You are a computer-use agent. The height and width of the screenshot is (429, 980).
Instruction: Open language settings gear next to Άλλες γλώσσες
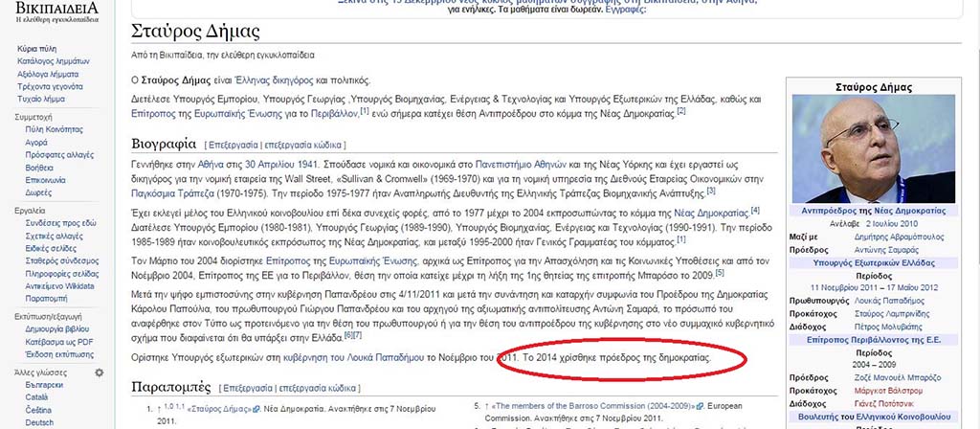(99, 373)
